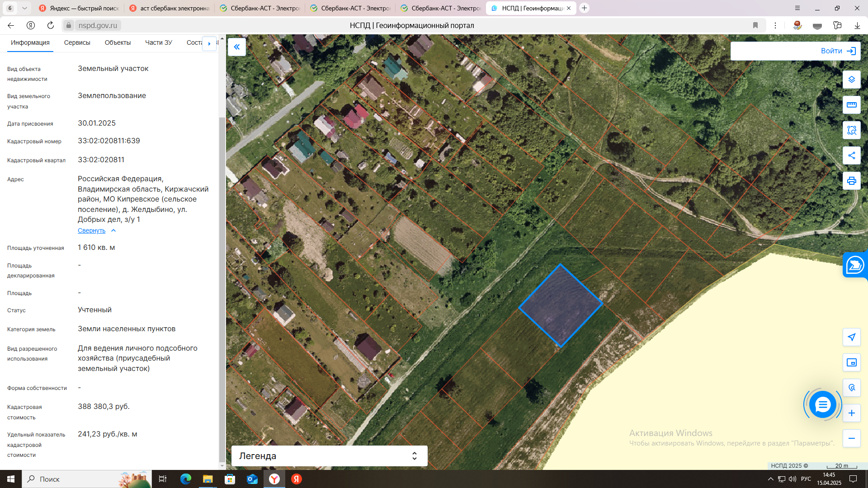Switch to the Сервисы tab
The height and width of the screenshot is (488, 868).
[x=77, y=42]
